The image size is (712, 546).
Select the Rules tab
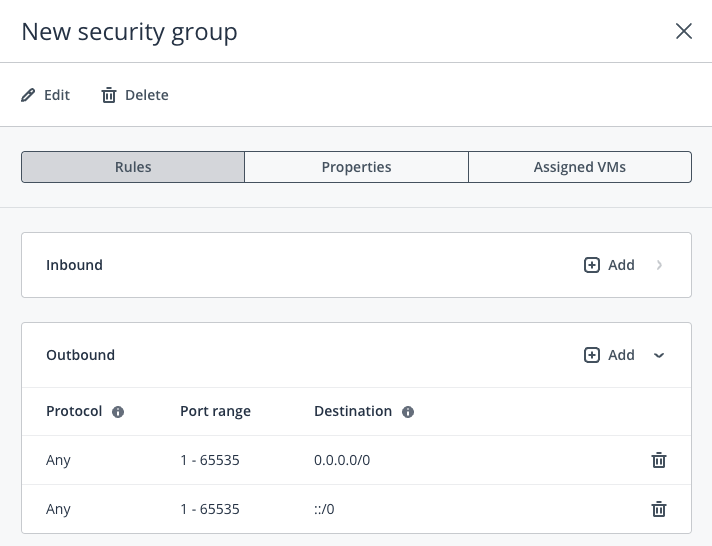(133, 167)
